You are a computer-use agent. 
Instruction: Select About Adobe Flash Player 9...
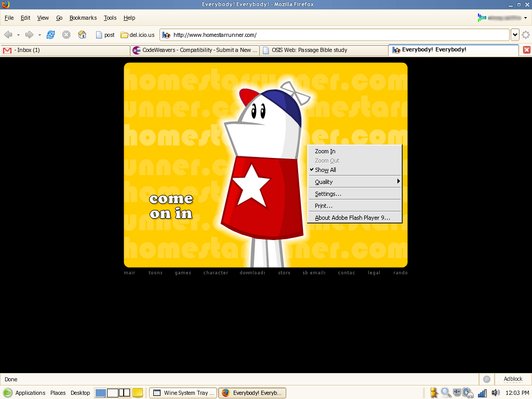[354, 218]
